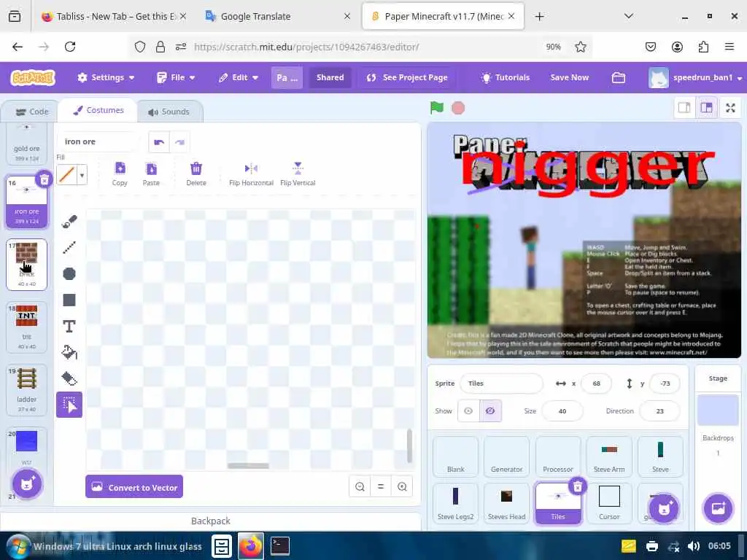This screenshot has height=560, width=747.
Task: Switch to small stage layout
Action: coord(684,108)
